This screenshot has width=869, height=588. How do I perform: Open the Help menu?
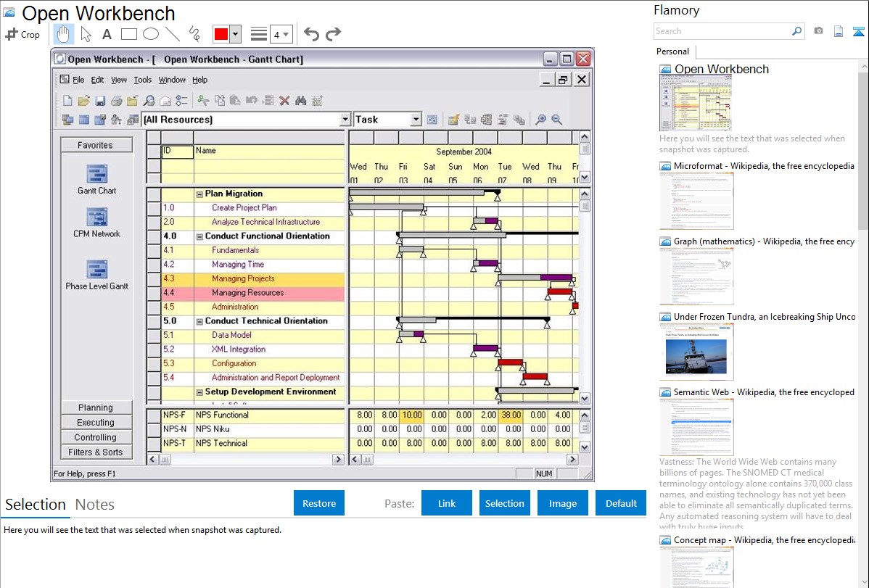coord(199,80)
